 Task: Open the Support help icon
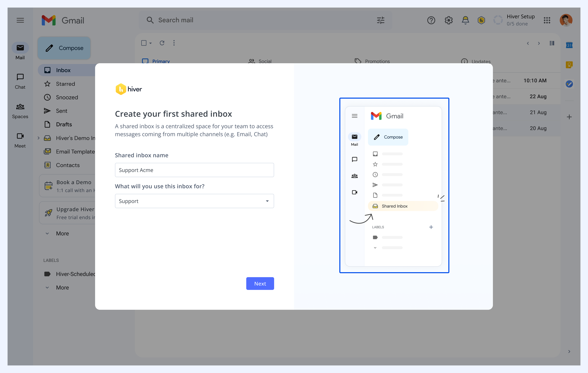click(431, 20)
